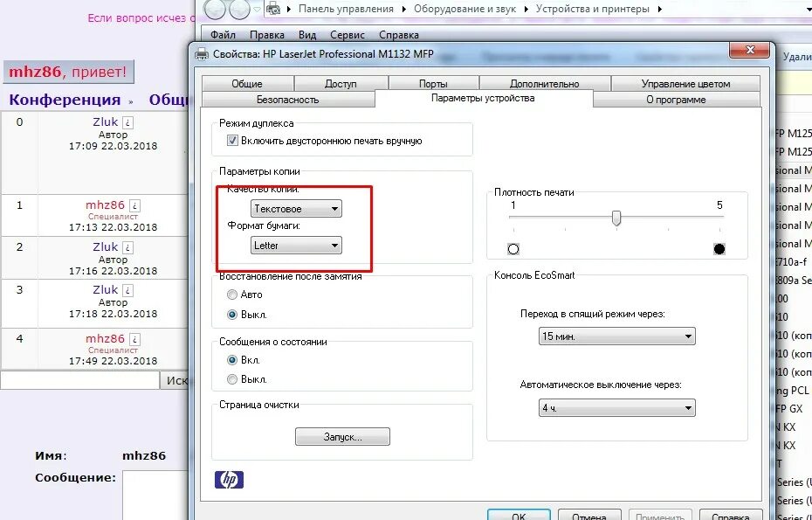Open the Zluk author link at 17:09
This screenshot has width=812, height=520.
tap(105, 122)
